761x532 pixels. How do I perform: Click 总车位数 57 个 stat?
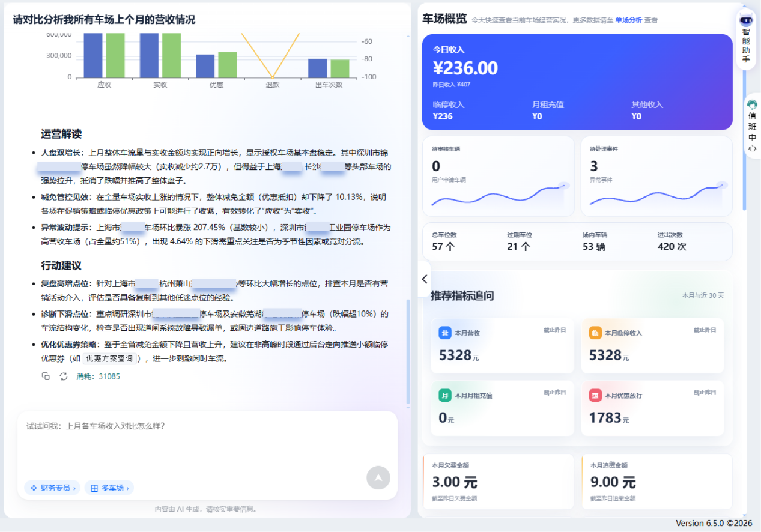point(444,241)
